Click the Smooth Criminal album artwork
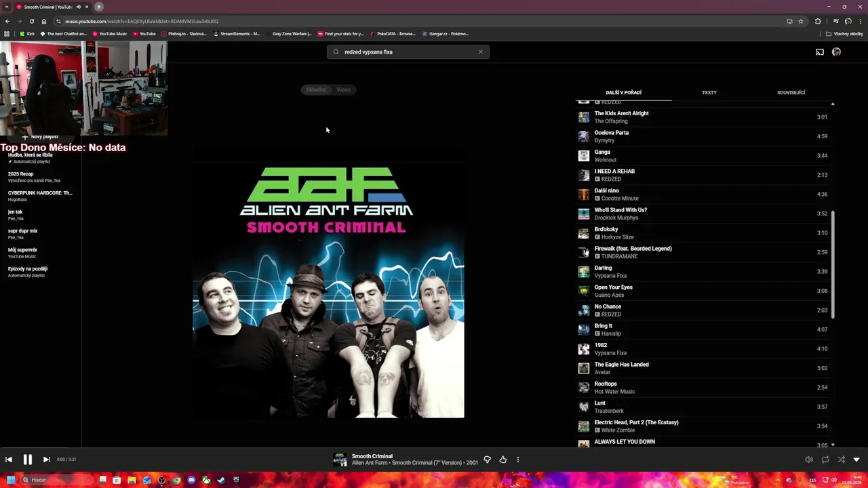Viewport: 868px width, 488px height. (x=328, y=282)
